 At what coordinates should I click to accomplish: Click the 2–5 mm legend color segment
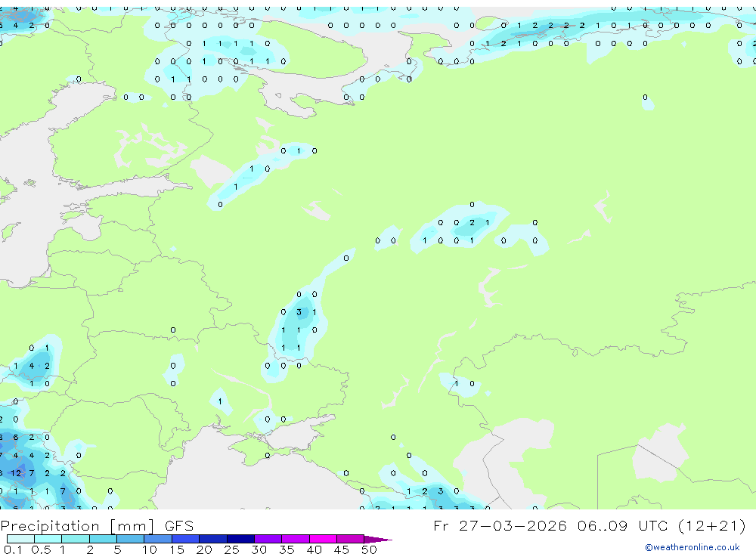point(103,539)
